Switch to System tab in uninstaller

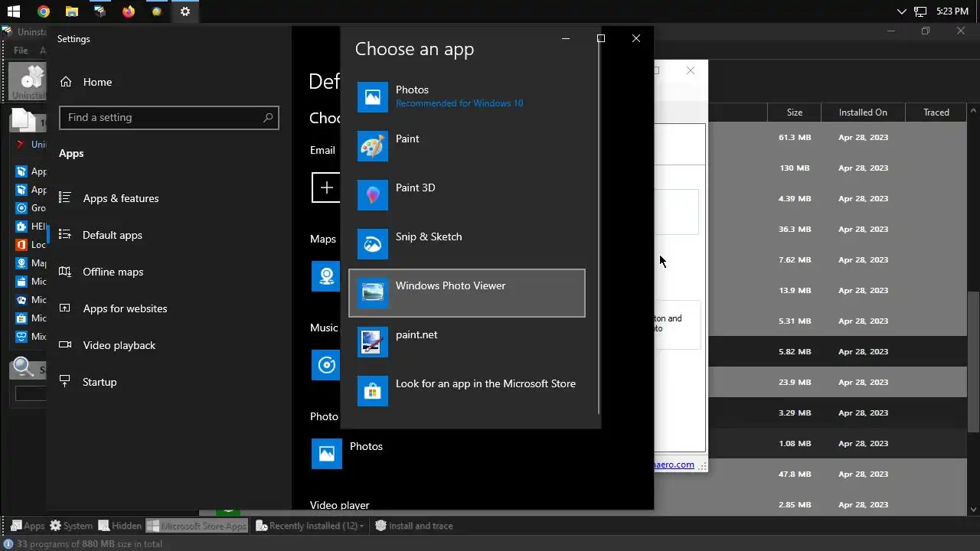(71, 526)
